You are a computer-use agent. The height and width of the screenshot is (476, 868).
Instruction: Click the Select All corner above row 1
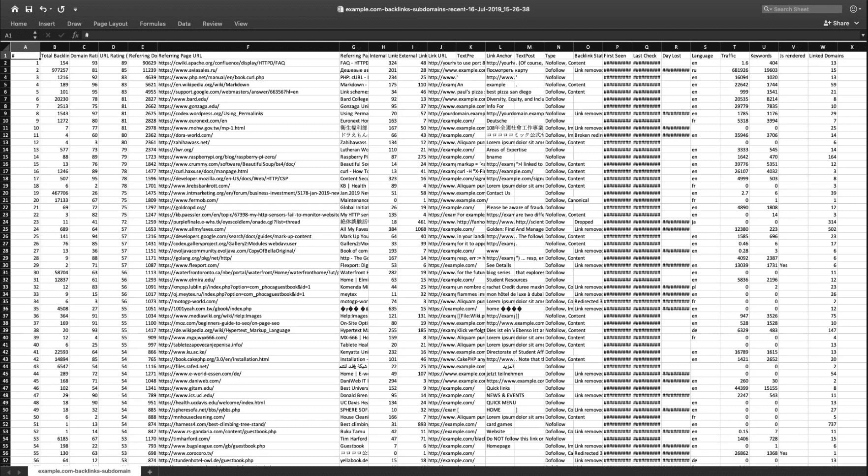coord(5,47)
